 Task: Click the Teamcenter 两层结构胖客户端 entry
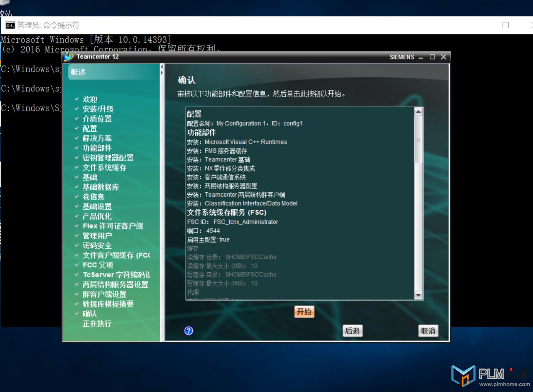coord(236,195)
